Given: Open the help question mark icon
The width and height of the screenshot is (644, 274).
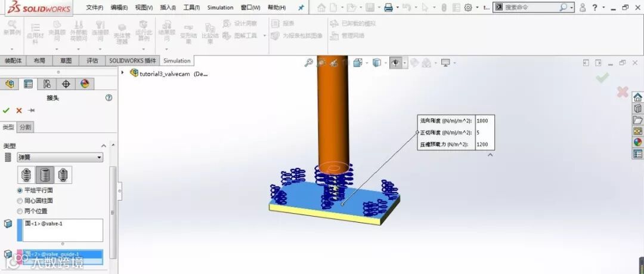Looking at the screenshot, I should tap(595, 7).
